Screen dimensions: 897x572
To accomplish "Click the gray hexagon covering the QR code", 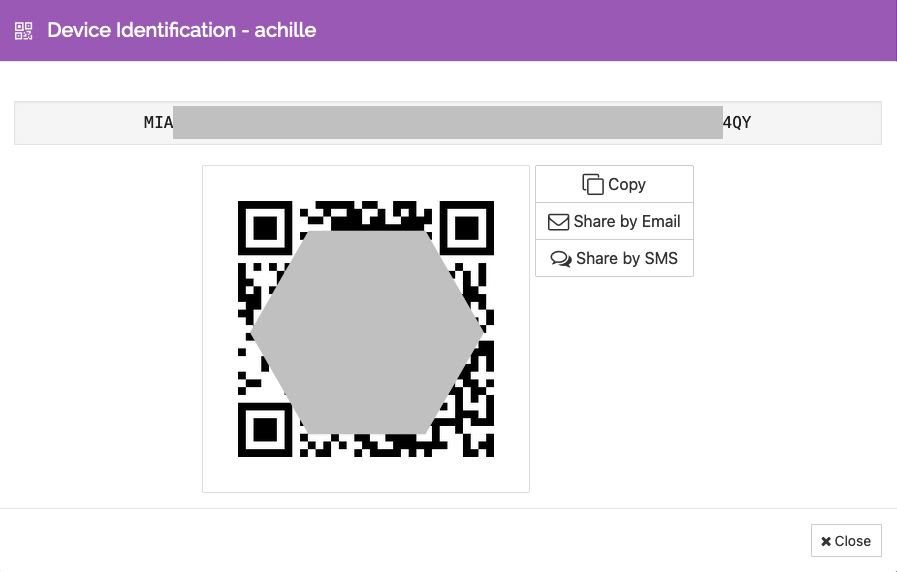I will point(366,332).
